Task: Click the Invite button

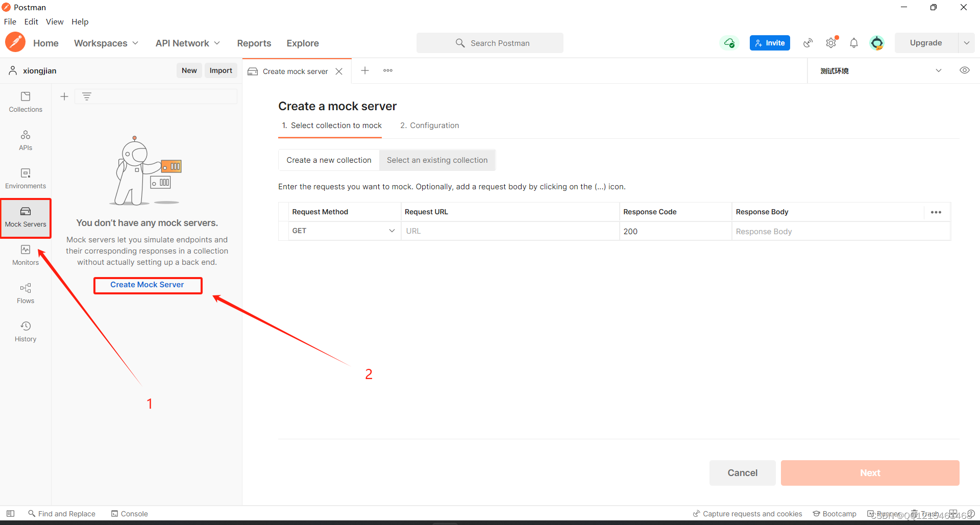Action: (x=770, y=43)
